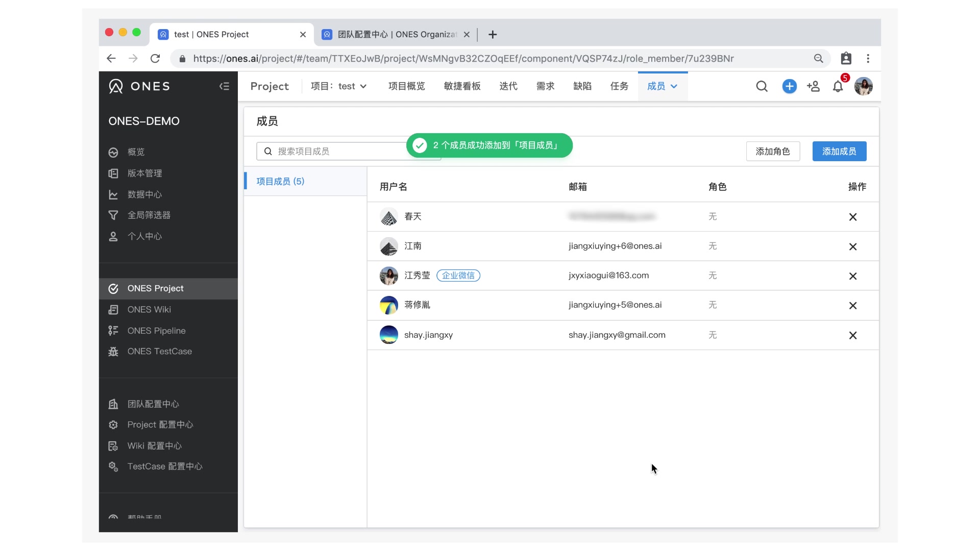Image resolution: width=980 pixels, height=551 pixels.
Task: Click the 添加角色 button
Action: coord(772,152)
